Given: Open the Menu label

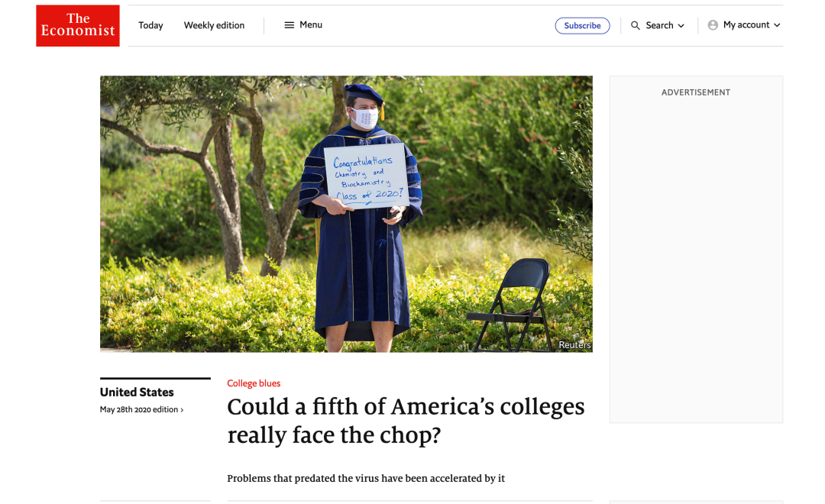Looking at the screenshot, I should [x=311, y=25].
